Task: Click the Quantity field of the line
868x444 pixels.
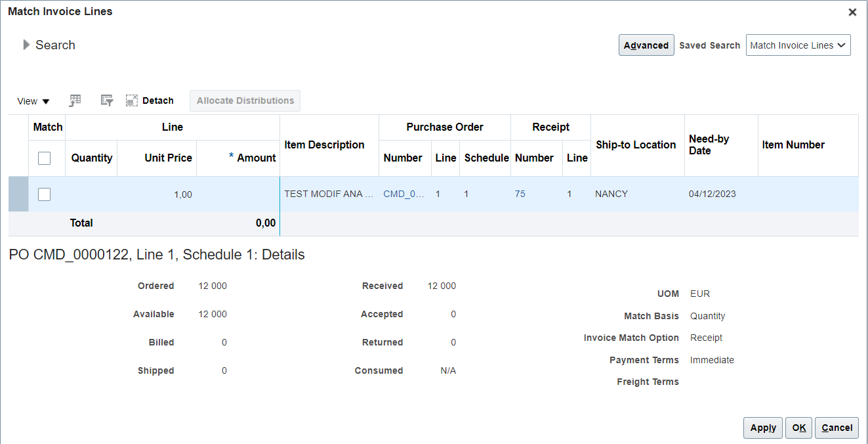Action: 91,194
